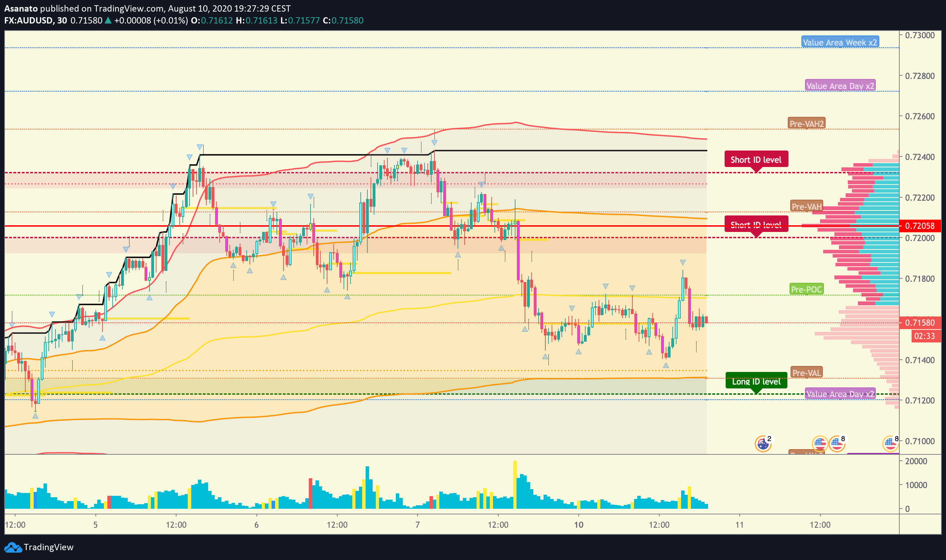Click the low value L:0.71577
This screenshot has width=946, height=560.
(x=300, y=20)
